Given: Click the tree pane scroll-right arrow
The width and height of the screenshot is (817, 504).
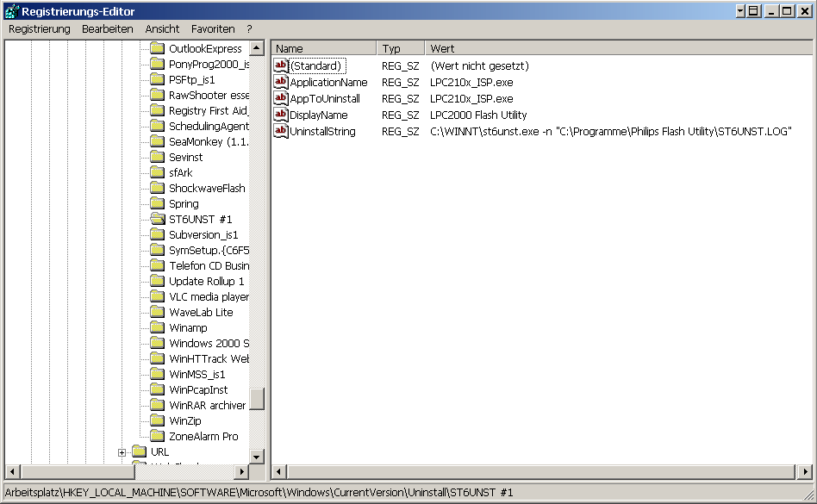Looking at the screenshot, I should click(x=241, y=472).
